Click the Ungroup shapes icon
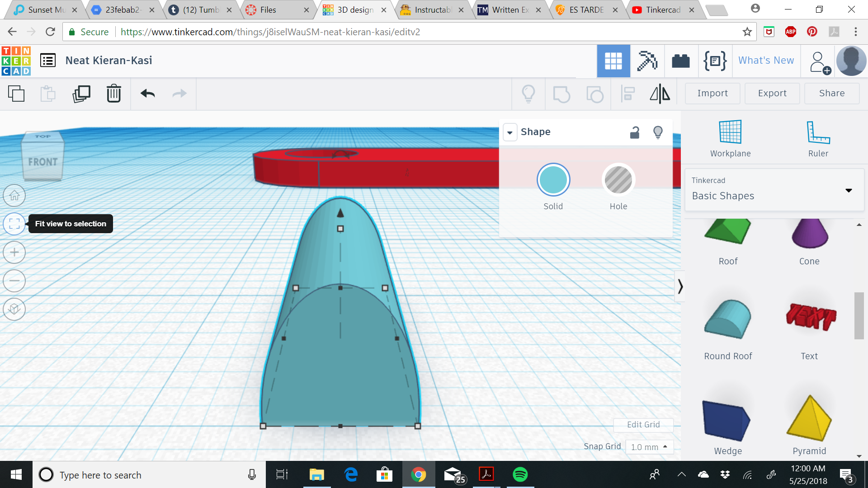Viewport: 868px width, 488px height. pos(594,94)
